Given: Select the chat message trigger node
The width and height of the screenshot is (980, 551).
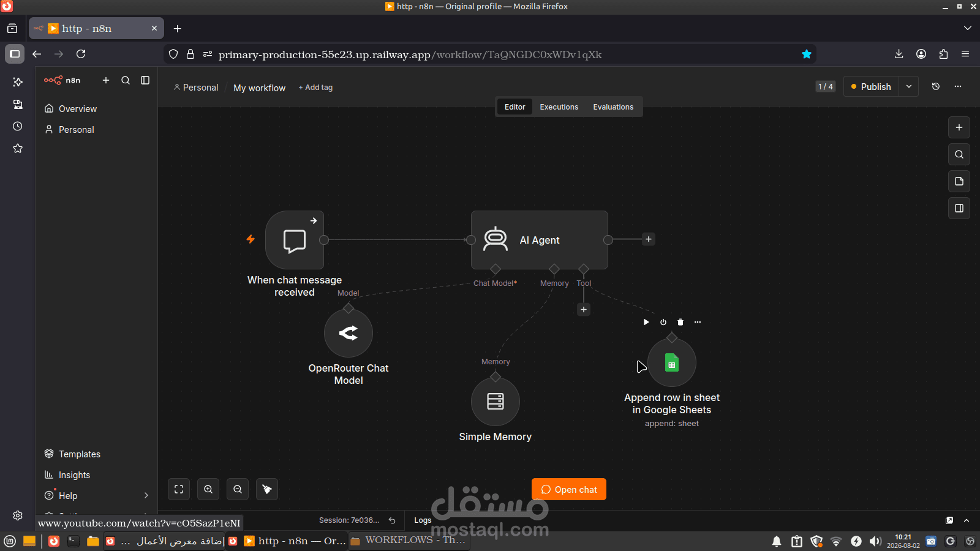Looking at the screenshot, I should (295, 240).
